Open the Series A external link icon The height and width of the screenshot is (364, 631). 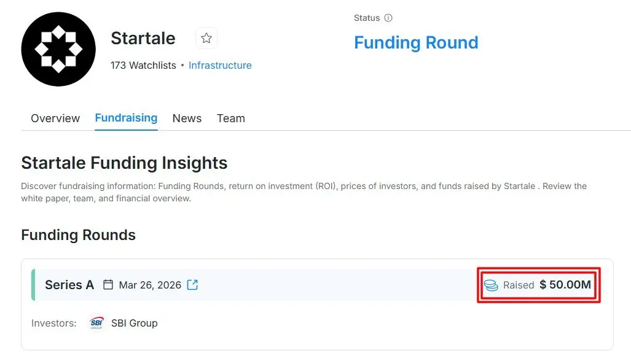point(193,285)
